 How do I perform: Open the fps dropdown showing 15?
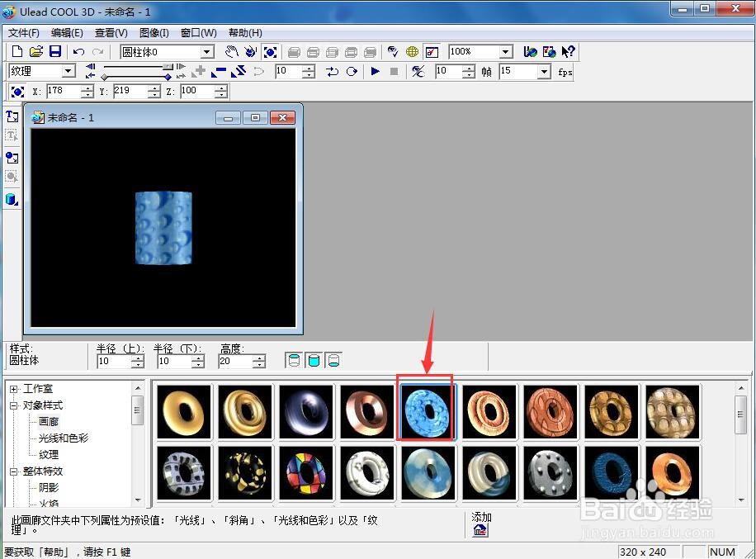[545, 72]
